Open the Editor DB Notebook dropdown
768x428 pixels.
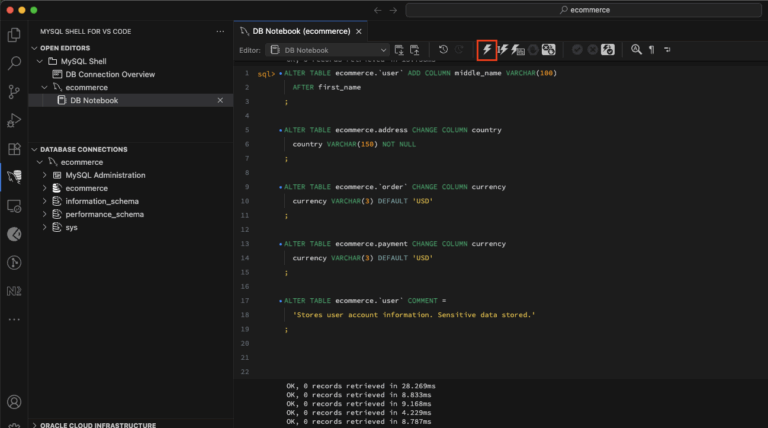pos(329,49)
